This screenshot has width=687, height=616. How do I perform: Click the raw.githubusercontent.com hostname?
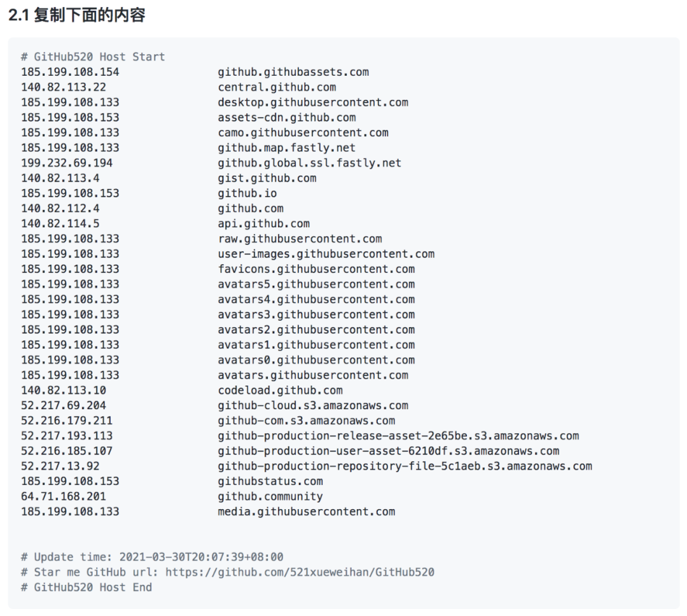pos(300,239)
